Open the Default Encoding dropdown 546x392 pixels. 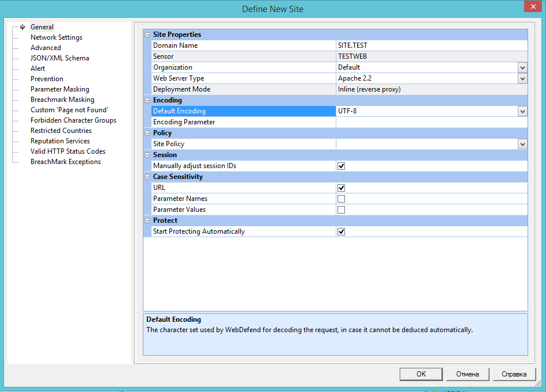point(522,111)
